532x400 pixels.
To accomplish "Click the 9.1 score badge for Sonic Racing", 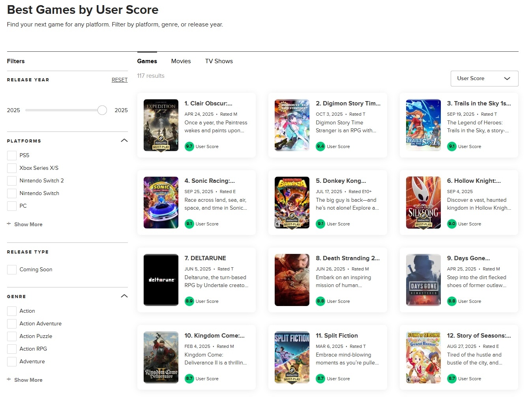I will (x=189, y=223).
